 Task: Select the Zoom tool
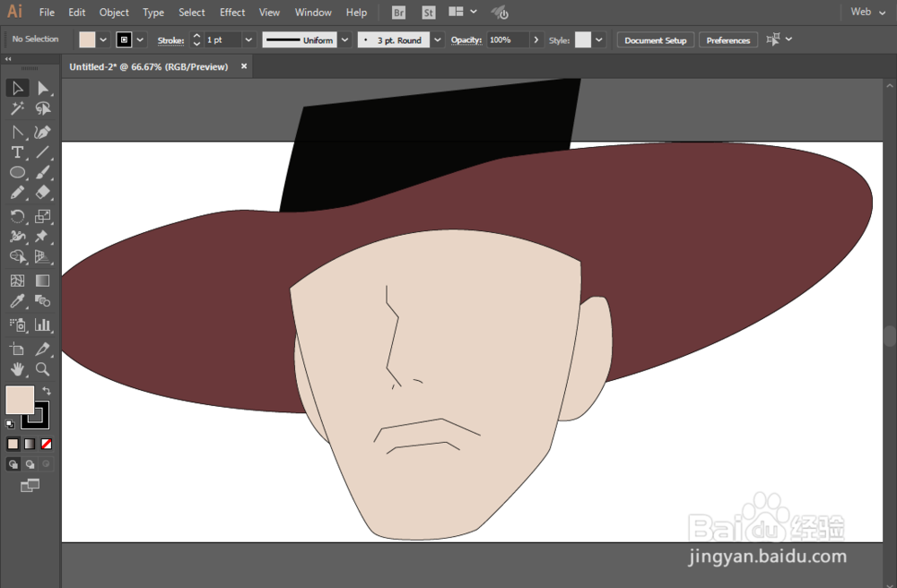tap(42, 369)
